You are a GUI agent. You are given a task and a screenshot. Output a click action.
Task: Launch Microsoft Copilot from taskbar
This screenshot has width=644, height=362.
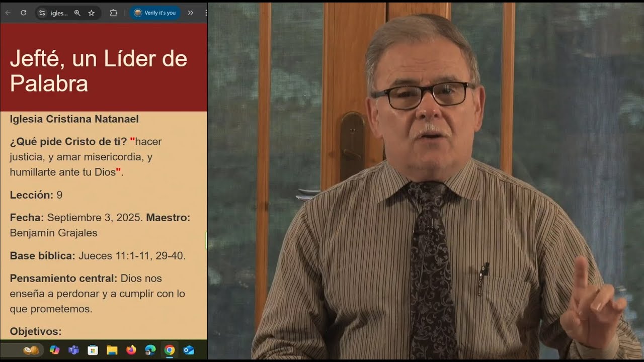54,350
